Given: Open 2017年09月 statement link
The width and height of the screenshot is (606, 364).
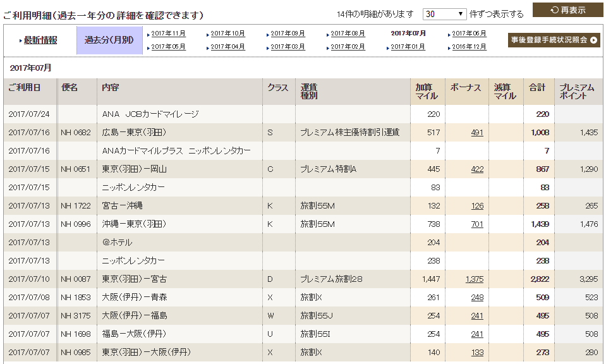Looking at the screenshot, I should [288, 33].
